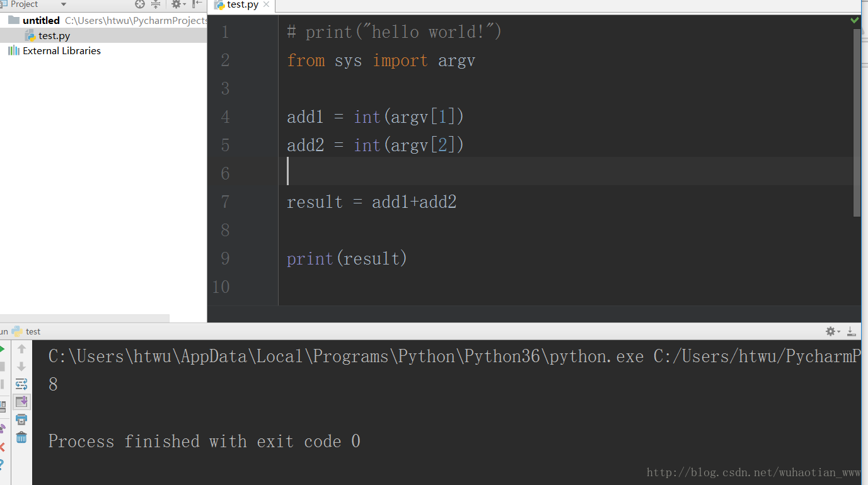Open the Project panel gear settings

coord(177,4)
